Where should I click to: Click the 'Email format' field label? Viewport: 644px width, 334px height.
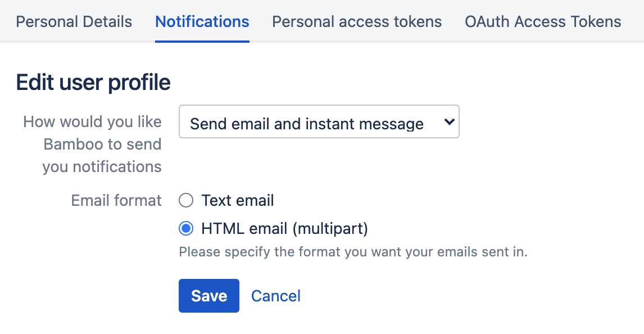click(x=116, y=200)
